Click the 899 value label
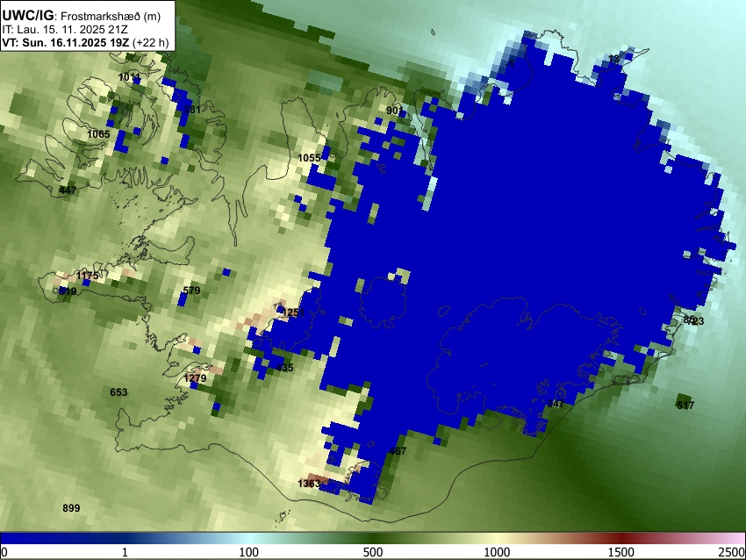 71,508
